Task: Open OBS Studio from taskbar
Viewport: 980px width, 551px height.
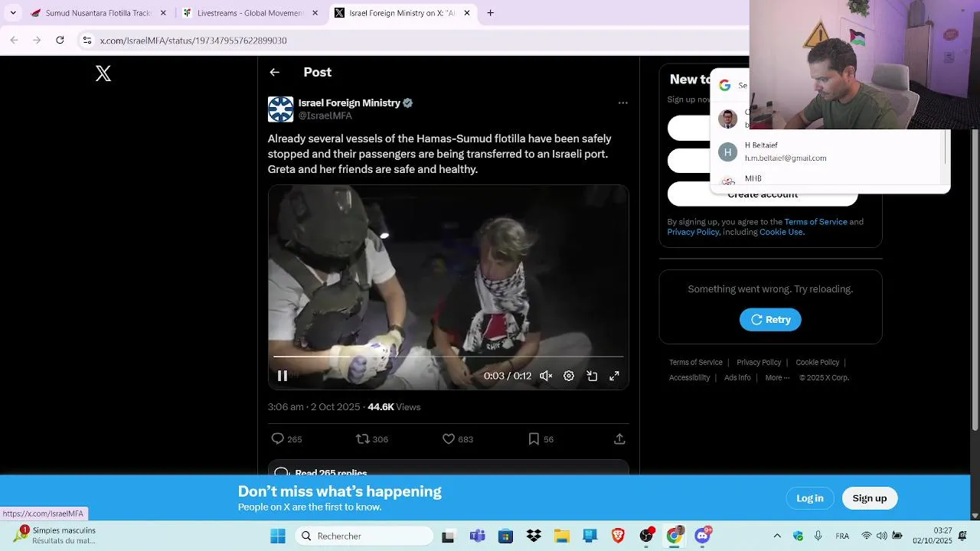Action: [x=646, y=536]
